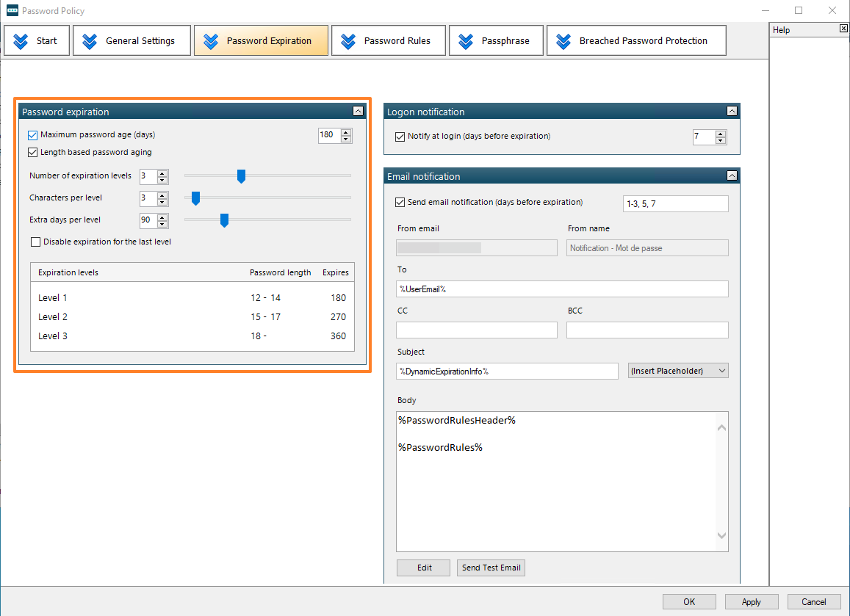The width and height of the screenshot is (850, 616).
Task: Collapse the Password expiration panel
Action: [358, 112]
